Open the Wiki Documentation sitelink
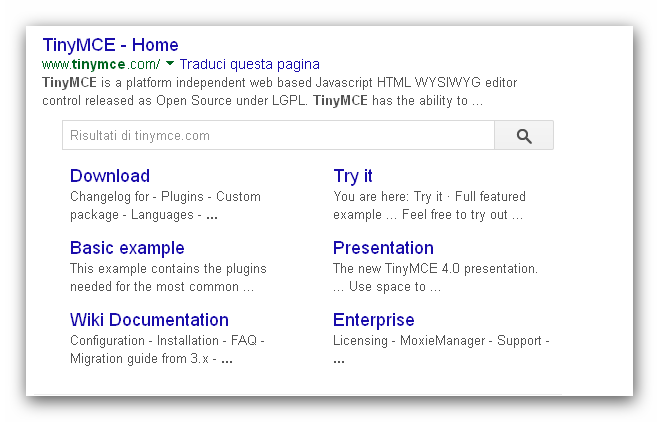 (149, 320)
